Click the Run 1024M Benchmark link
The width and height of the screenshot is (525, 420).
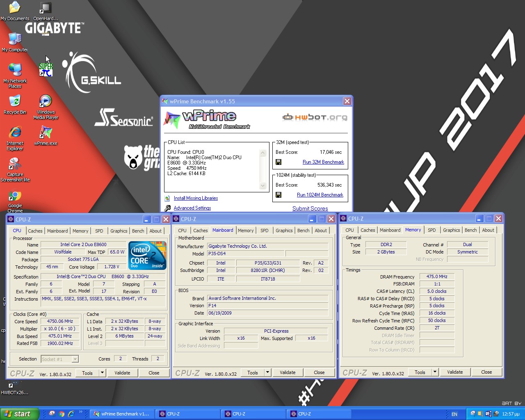coord(320,195)
